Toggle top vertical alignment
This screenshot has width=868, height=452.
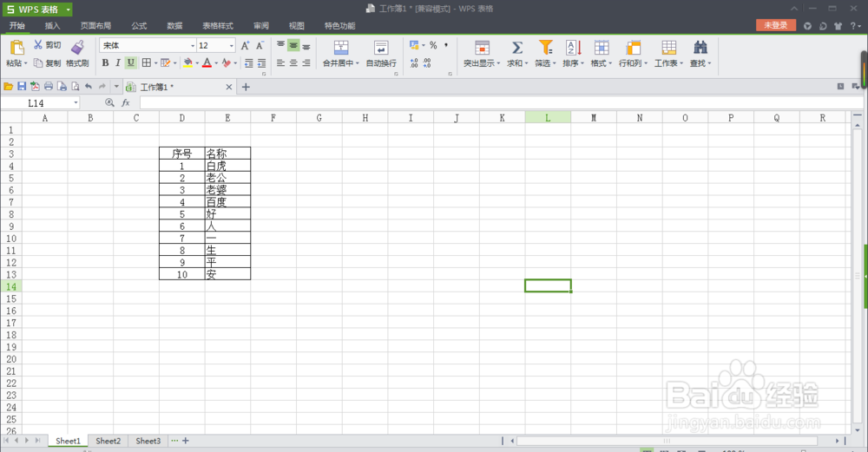click(280, 45)
